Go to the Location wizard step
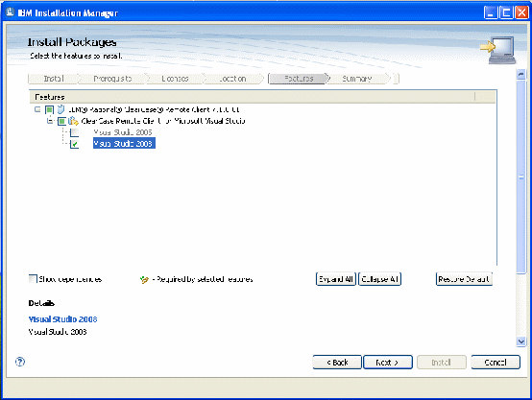Screen dimensions: 532x400 click(x=232, y=79)
